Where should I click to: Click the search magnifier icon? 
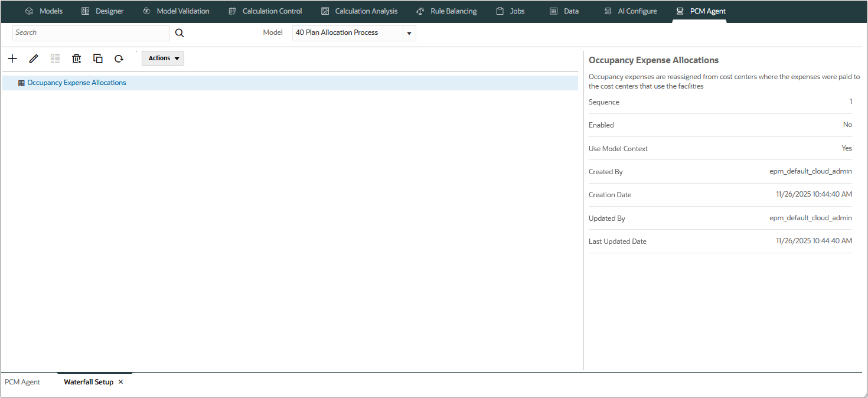[180, 33]
